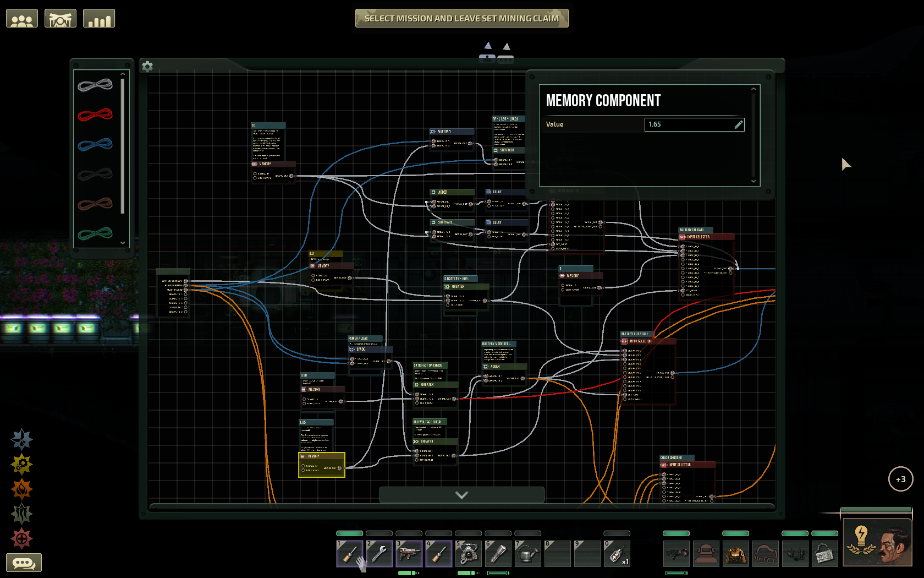Viewport: 924px width, 578px height.
Task: Open the chat box button
Action: [24, 563]
